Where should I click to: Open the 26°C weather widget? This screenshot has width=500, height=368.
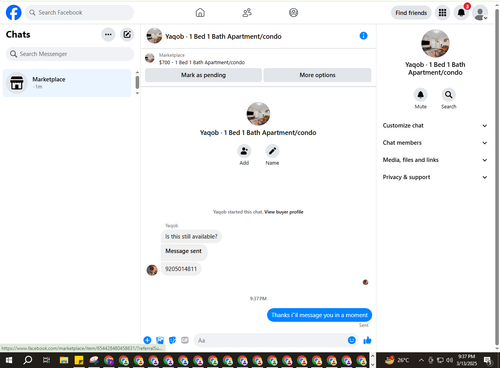tap(398, 360)
